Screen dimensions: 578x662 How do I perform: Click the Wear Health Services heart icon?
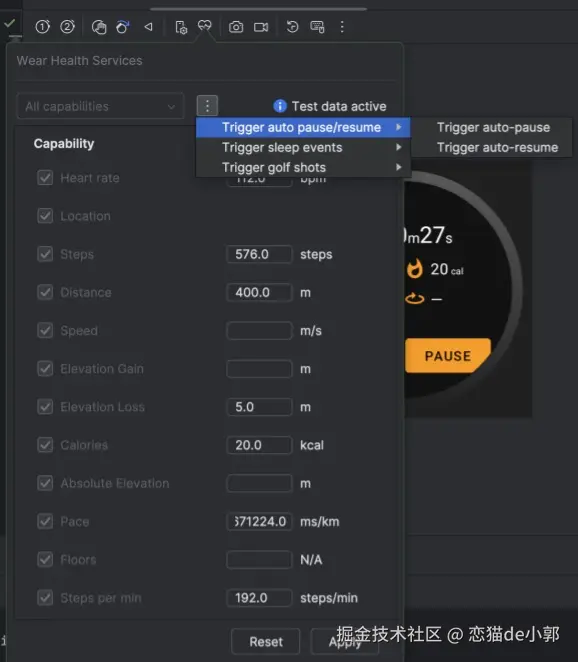(x=205, y=27)
